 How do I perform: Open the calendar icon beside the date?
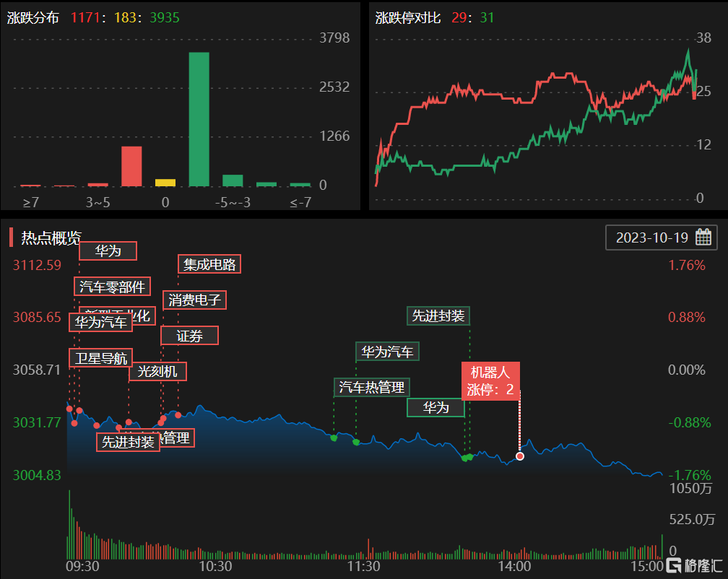(x=703, y=237)
